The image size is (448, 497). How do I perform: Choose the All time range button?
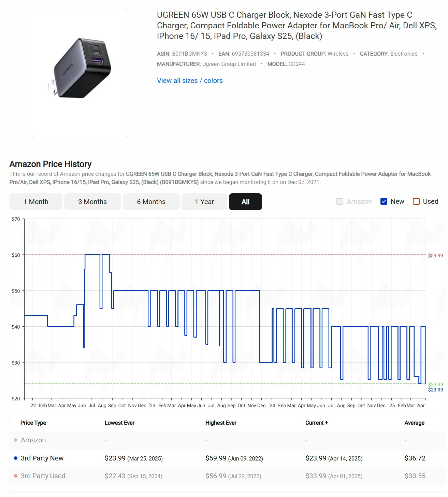(x=245, y=202)
